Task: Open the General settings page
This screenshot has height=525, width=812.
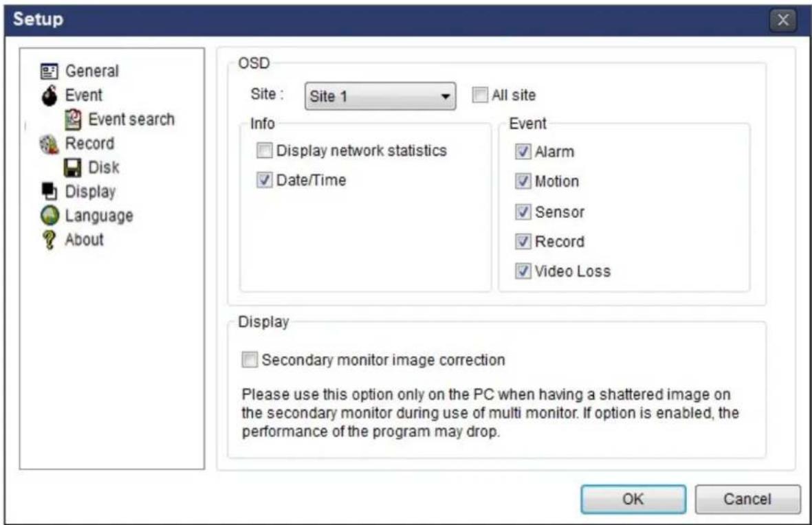Action: click(91, 71)
